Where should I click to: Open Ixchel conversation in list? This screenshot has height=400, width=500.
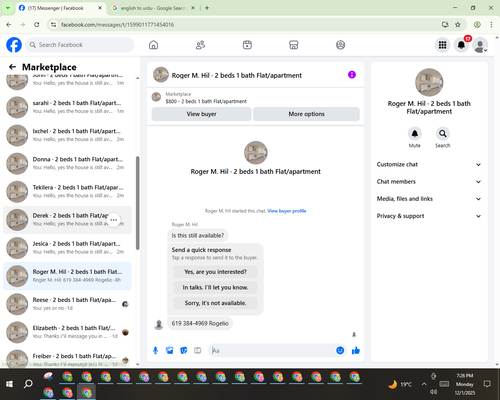[x=67, y=135]
